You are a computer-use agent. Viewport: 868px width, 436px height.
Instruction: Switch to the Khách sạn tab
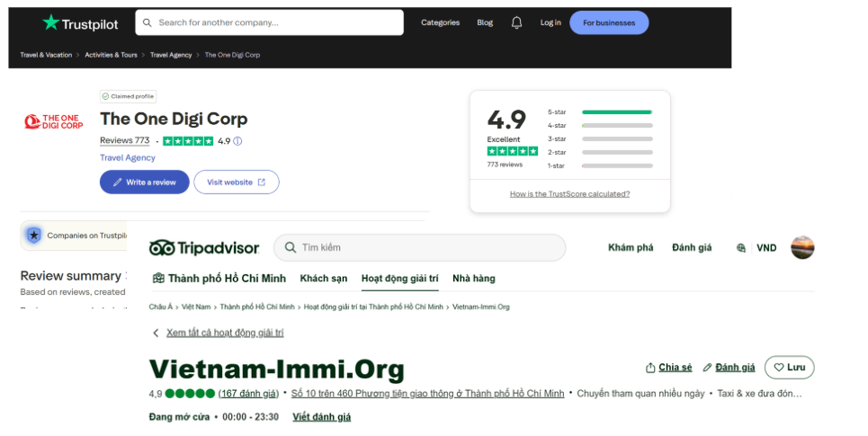324,279
